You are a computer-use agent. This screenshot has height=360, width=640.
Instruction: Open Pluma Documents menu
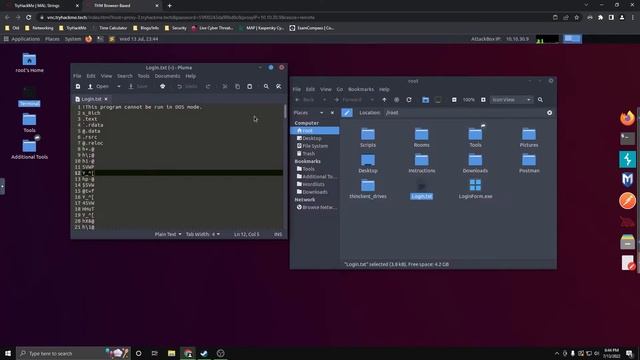[x=167, y=76]
